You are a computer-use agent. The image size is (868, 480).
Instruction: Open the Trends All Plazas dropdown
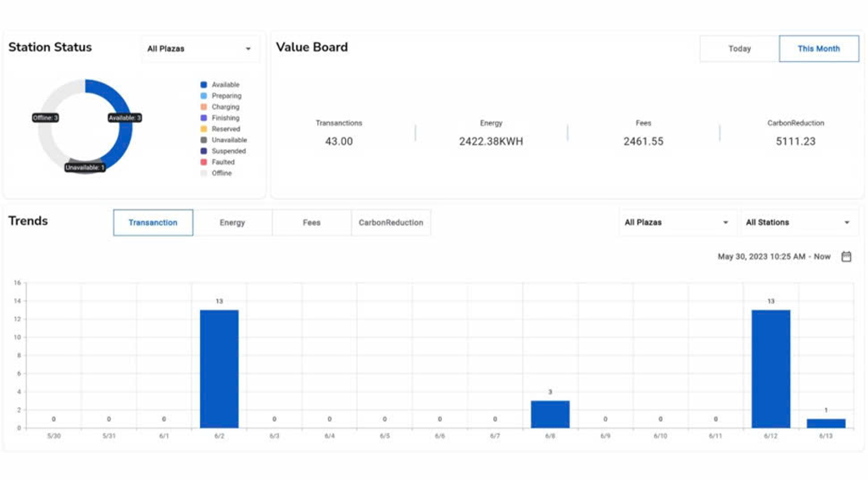coord(676,223)
